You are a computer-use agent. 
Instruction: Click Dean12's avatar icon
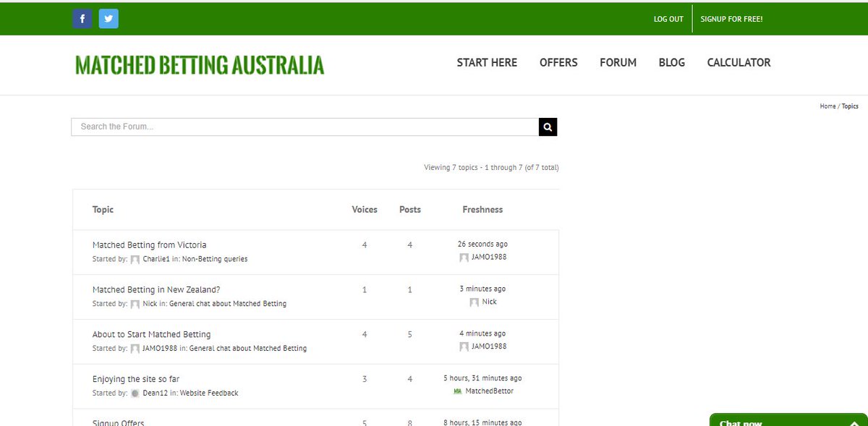coord(135,393)
